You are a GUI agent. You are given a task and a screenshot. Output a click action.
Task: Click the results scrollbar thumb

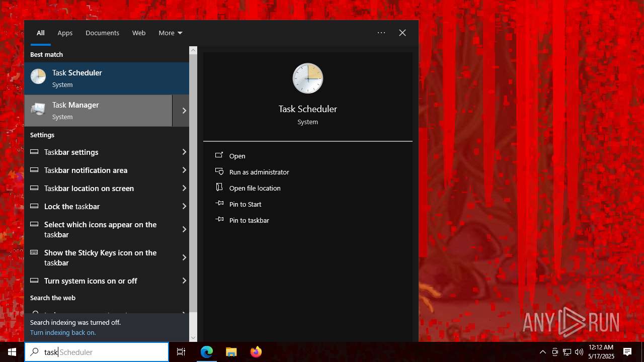click(x=193, y=184)
